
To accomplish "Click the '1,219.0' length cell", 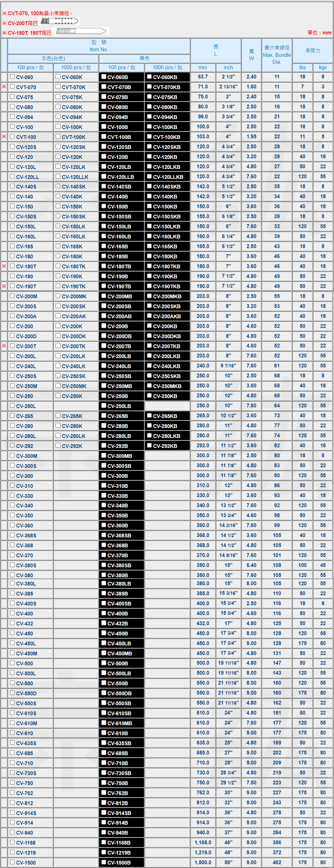I will tap(203, 852).
